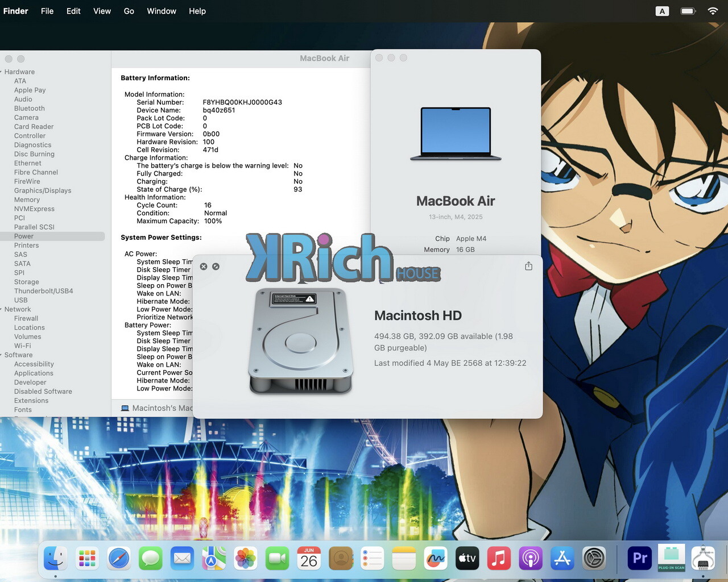728x582 pixels.
Task: Open the App Store icon
Action: coord(562,559)
